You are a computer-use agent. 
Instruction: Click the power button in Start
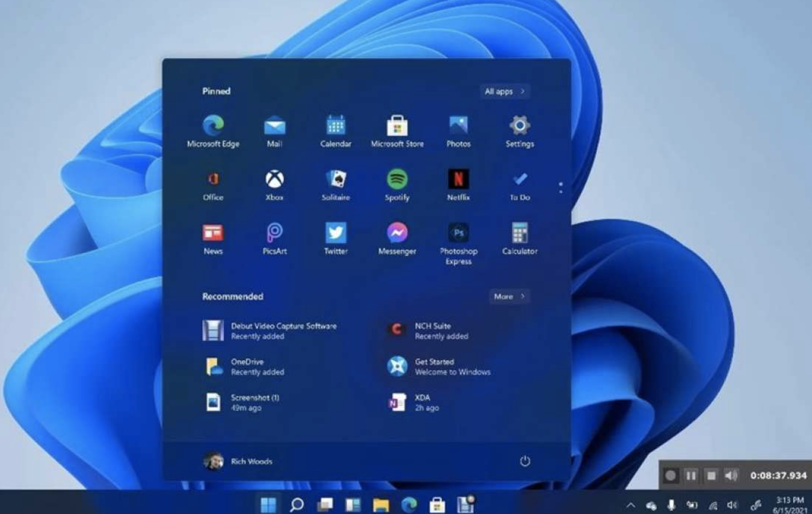[x=525, y=461]
